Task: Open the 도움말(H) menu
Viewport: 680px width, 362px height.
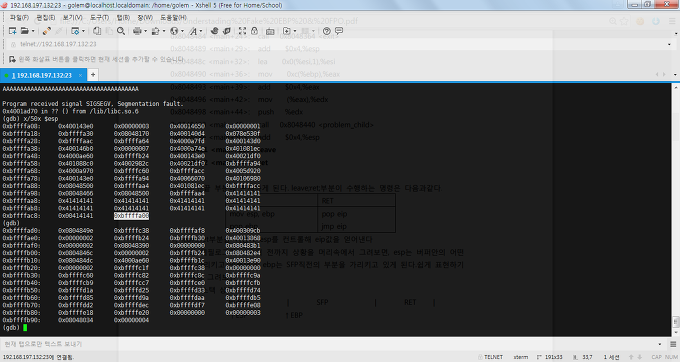Action: tap(173, 18)
